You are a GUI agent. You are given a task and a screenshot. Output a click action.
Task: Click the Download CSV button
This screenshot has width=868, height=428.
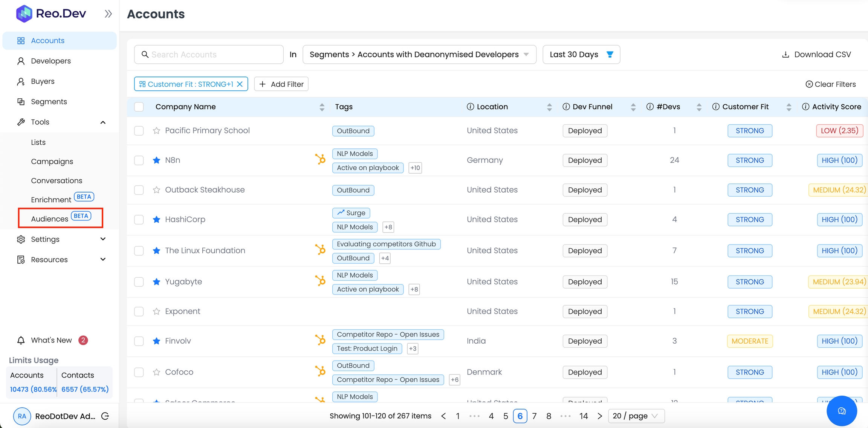816,55
